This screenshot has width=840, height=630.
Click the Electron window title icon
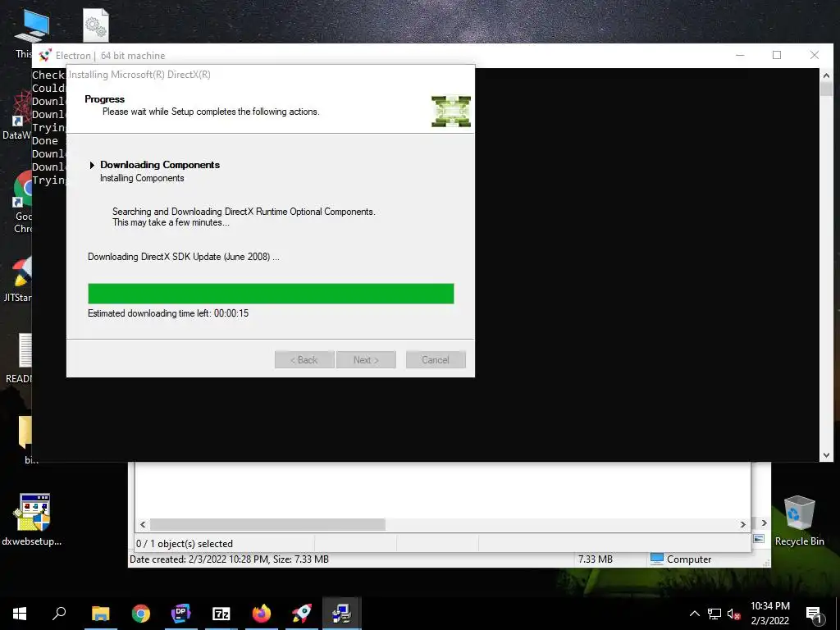point(45,55)
